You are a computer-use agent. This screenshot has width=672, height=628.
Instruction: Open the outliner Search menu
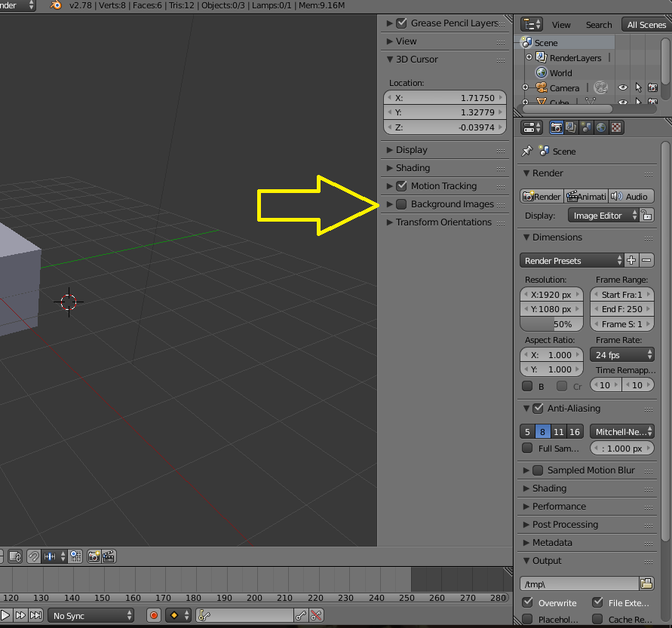(x=599, y=25)
